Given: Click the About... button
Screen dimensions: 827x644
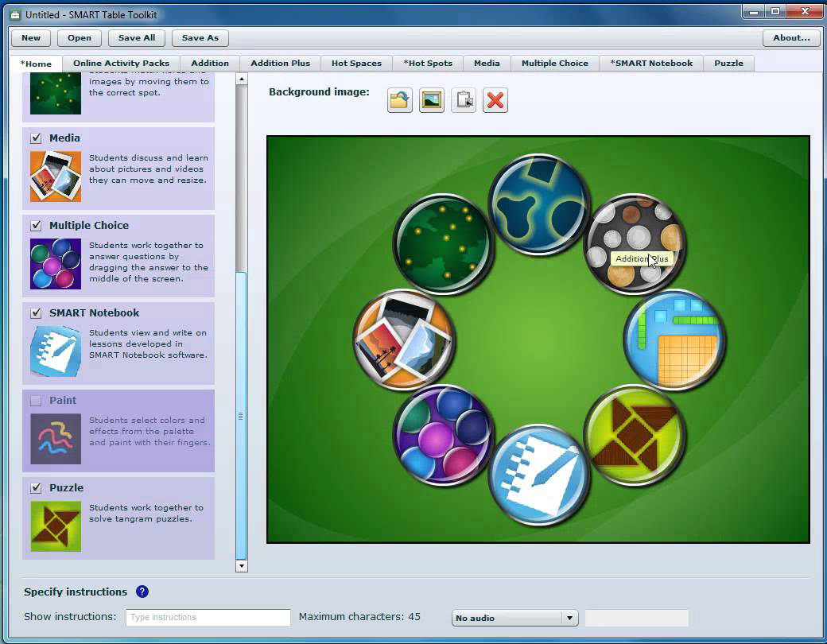Looking at the screenshot, I should 791,38.
